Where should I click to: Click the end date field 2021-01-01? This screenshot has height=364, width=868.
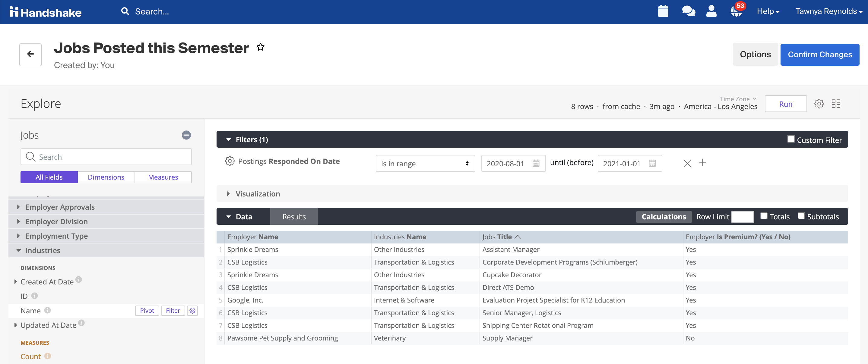(629, 164)
